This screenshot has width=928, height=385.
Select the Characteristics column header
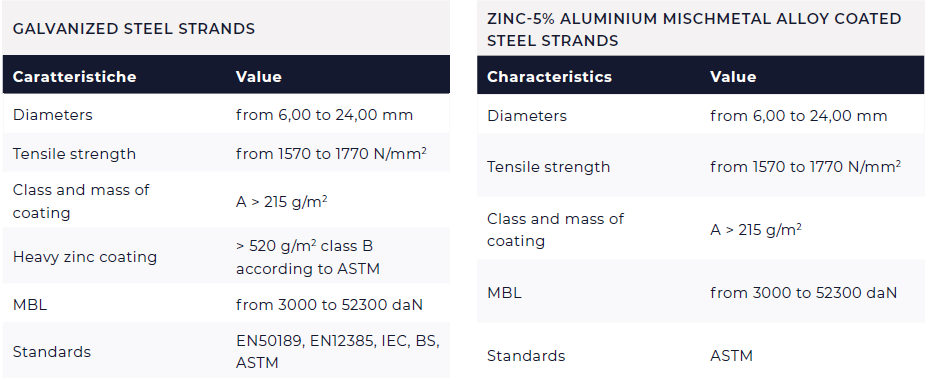click(x=549, y=77)
